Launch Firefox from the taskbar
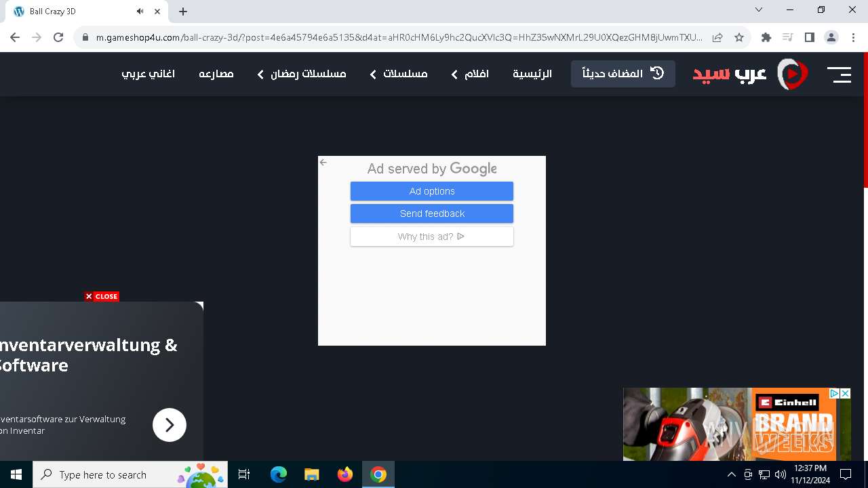 point(345,474)
